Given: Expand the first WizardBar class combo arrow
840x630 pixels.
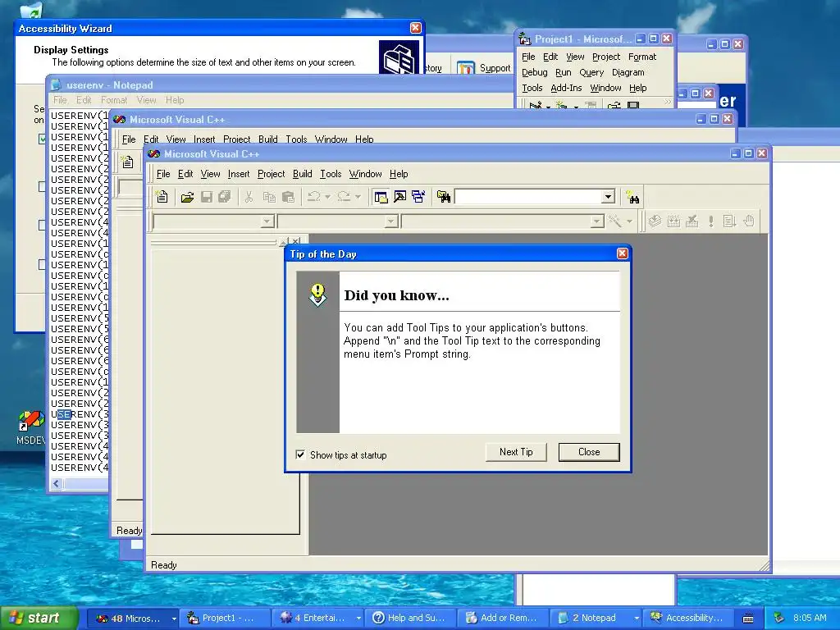Looking at the screenshot, I should pyautogui.click(x=267, y=221).
